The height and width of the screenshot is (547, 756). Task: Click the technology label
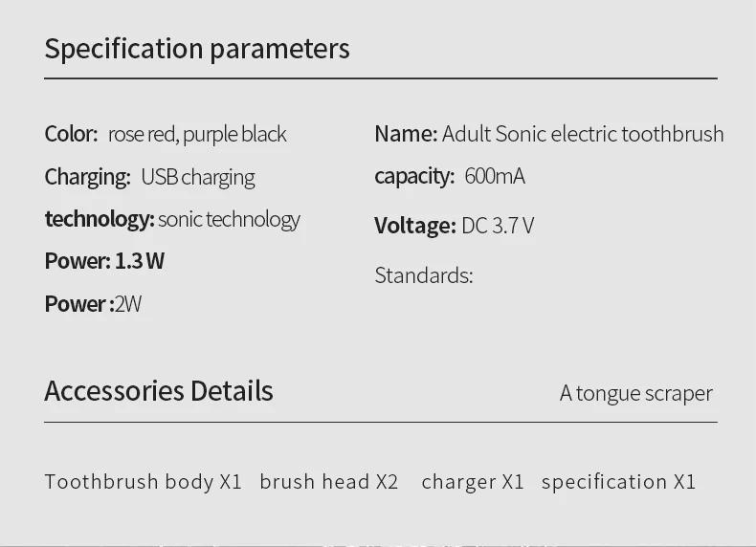[x=99, y=219]
